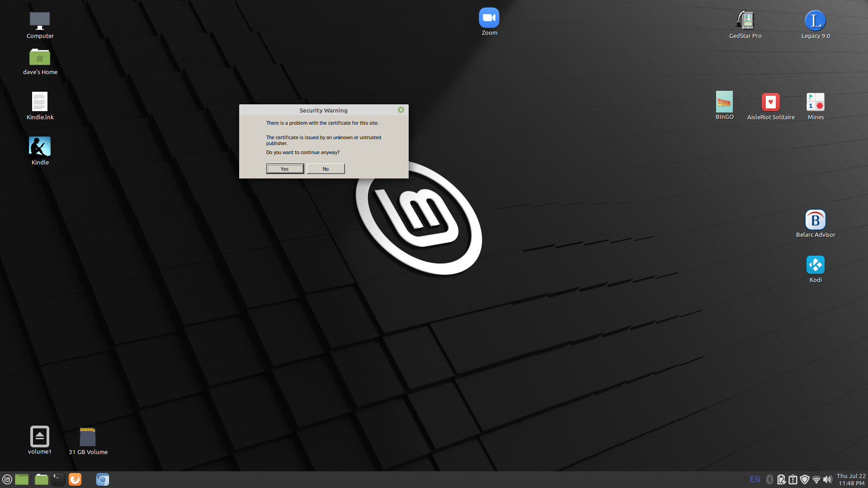868x488 pixels.
Task: Open Legacy 9.0 desktop icon
Action: (x=816, y=25)
